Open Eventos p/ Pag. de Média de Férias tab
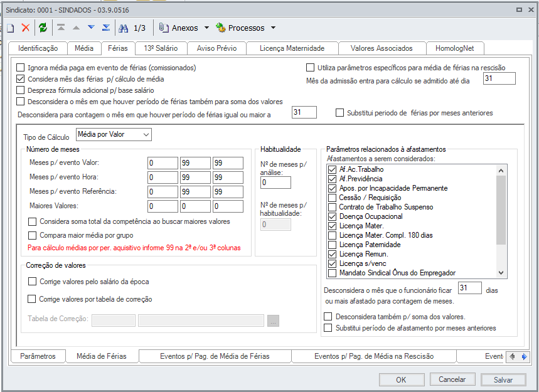This screenshot has height=392, width=539. point(215,356)
